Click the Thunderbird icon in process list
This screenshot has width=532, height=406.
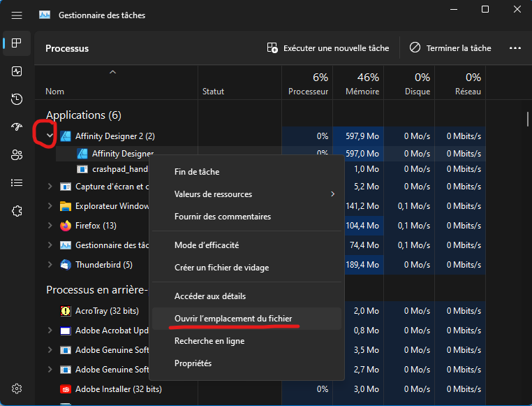66,265
